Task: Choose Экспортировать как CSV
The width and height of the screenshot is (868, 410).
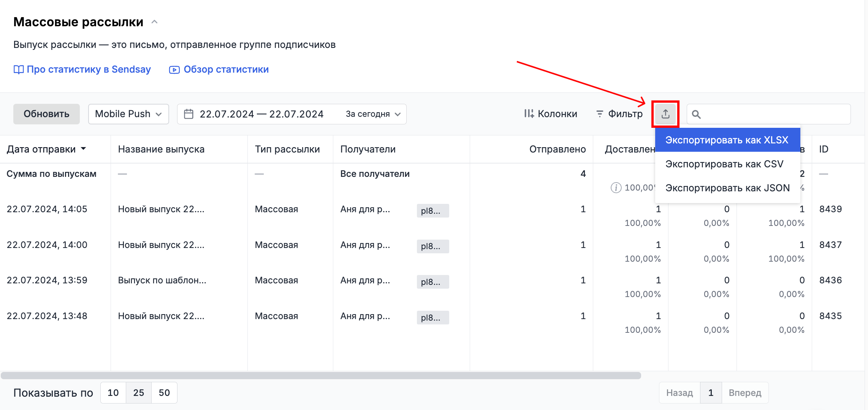Action: pyautogui.click(x=724, y=164)
